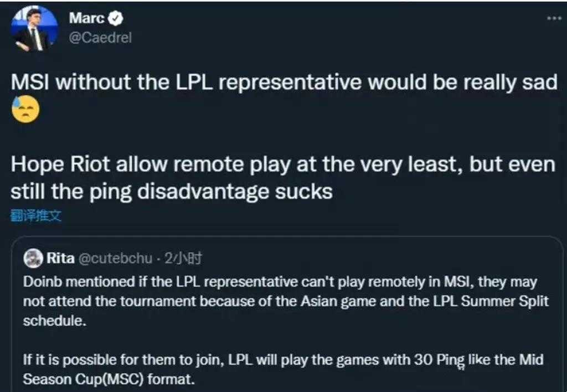Click 'Season Cup(MSC) format.' text line
The height and width of the screenshot is (392, 567).
click(x=109, y=379)
